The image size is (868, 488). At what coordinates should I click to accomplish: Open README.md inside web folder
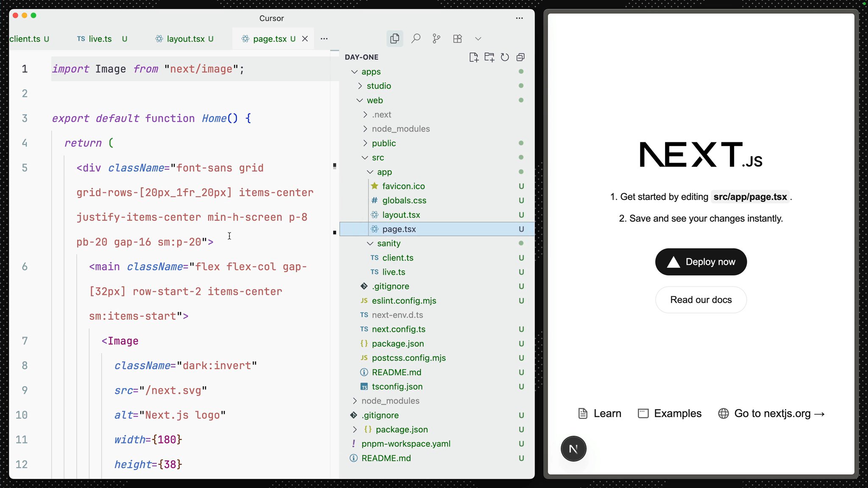click(x=437, y=372)
